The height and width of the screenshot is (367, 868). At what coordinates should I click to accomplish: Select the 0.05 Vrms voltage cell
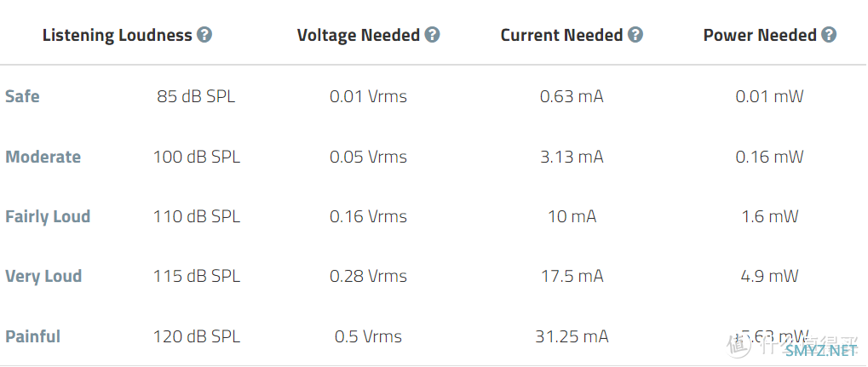pos(368,158)
